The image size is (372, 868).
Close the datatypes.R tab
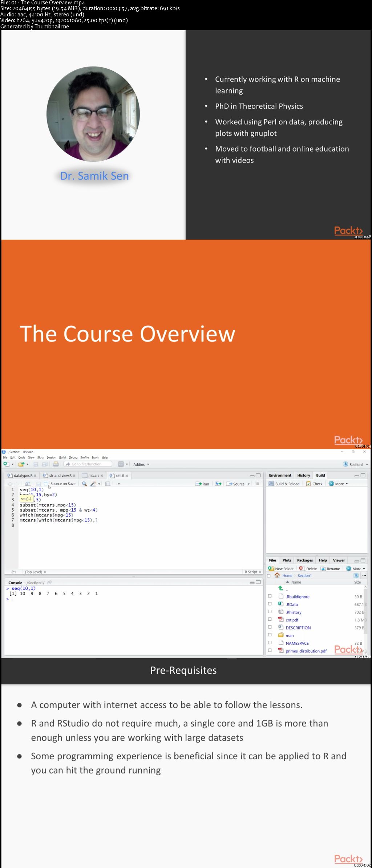tap(35, 476)
